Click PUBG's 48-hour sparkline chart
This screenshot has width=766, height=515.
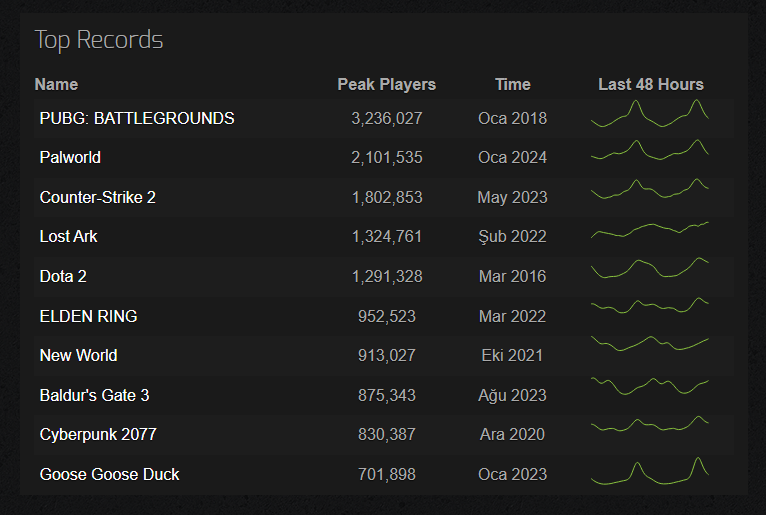[650, 113]
